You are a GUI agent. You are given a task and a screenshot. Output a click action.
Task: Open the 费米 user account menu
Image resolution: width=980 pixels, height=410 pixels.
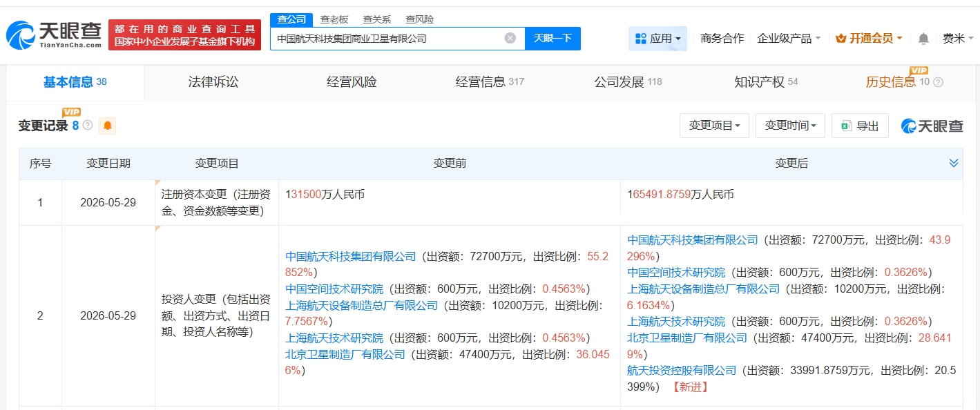[x=957, y=39]
